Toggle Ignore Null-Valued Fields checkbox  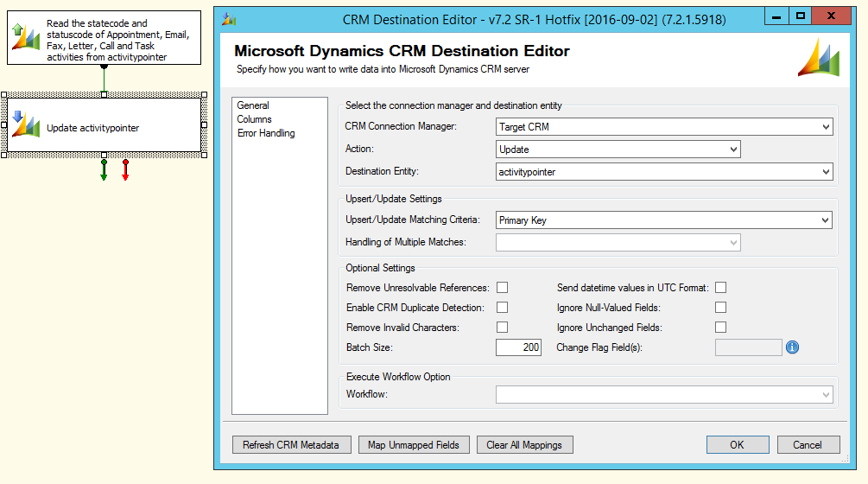point(721,308)
